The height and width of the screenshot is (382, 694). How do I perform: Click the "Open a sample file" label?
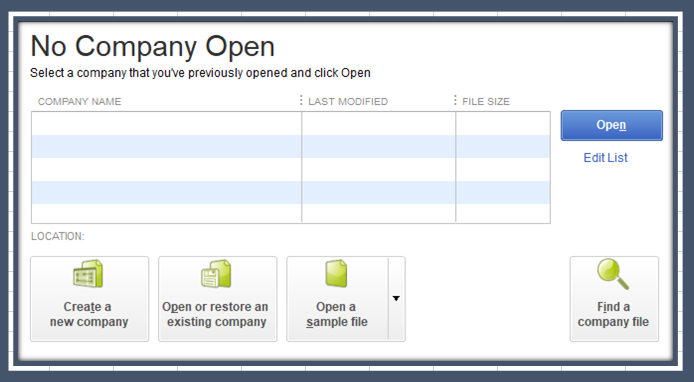pyautogui.click(x=336, y=314)
